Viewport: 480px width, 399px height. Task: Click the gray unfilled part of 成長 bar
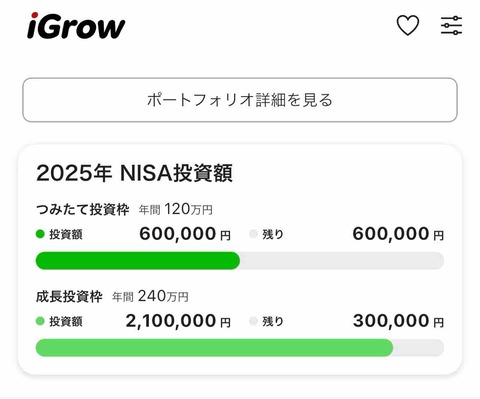point(419,348)
